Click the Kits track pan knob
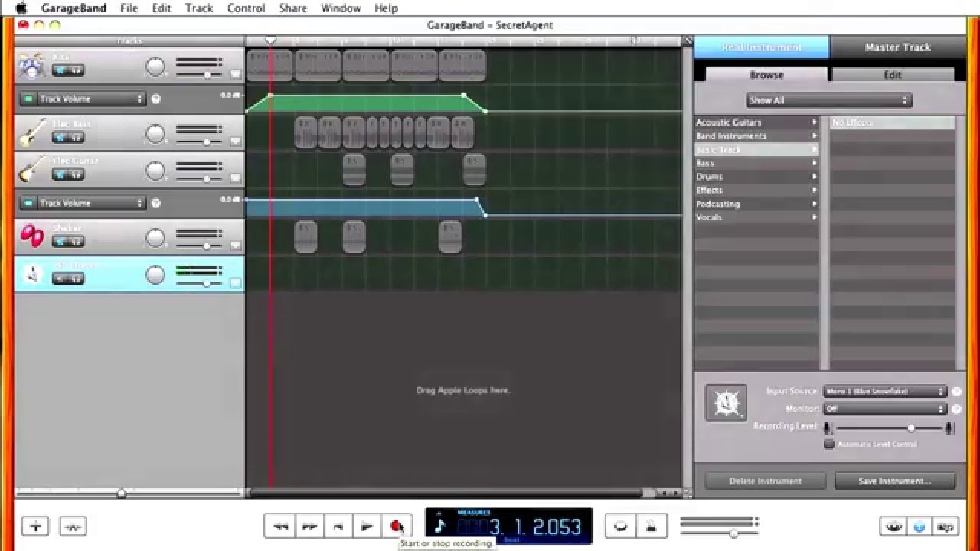 click(x=155, y=67)
